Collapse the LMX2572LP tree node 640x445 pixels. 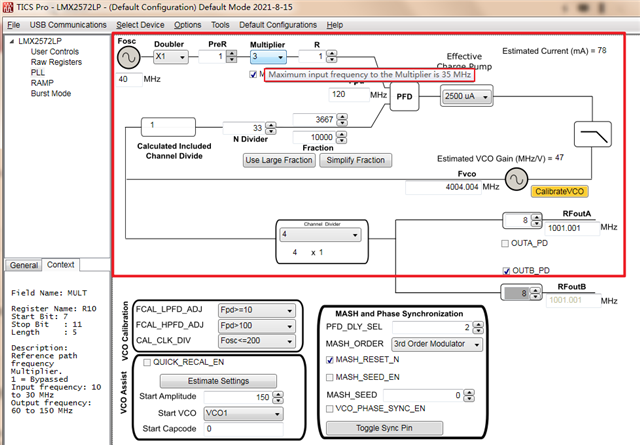point(12,41)
